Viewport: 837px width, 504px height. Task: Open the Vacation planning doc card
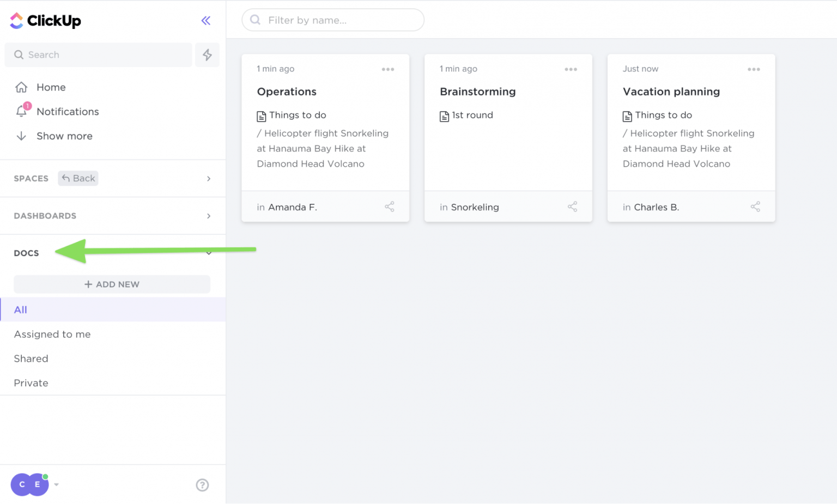pyautogui.click(x=671, y=92)
